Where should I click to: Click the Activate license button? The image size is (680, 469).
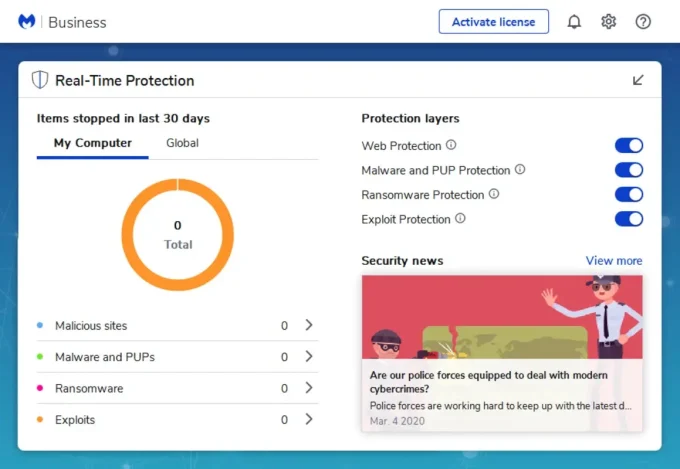coord(493,22)
